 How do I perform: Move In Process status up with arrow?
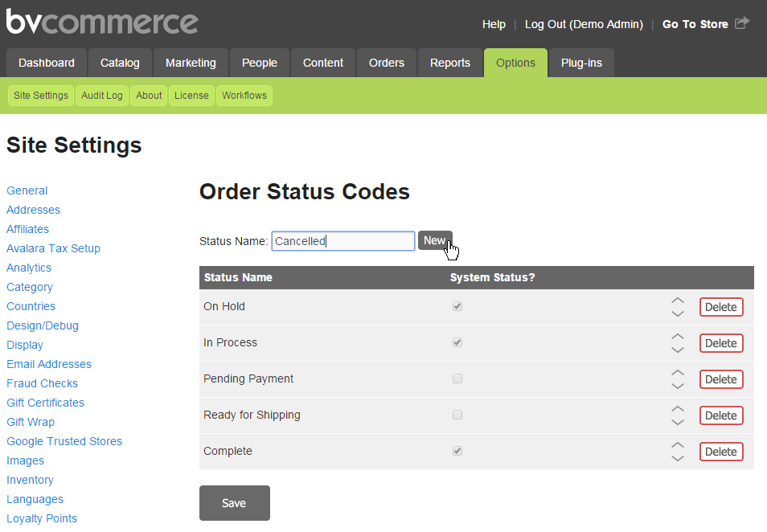(678, 337)
